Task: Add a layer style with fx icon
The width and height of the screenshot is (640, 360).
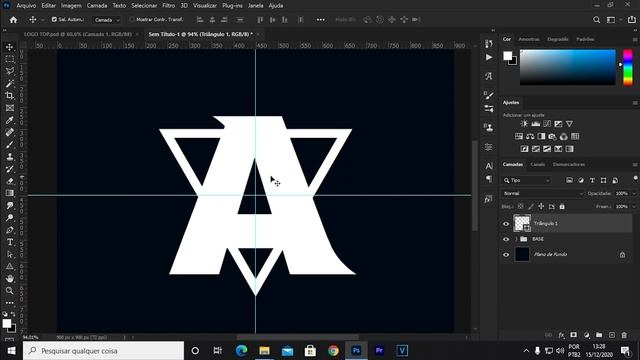Action: (x=562, y=335)
